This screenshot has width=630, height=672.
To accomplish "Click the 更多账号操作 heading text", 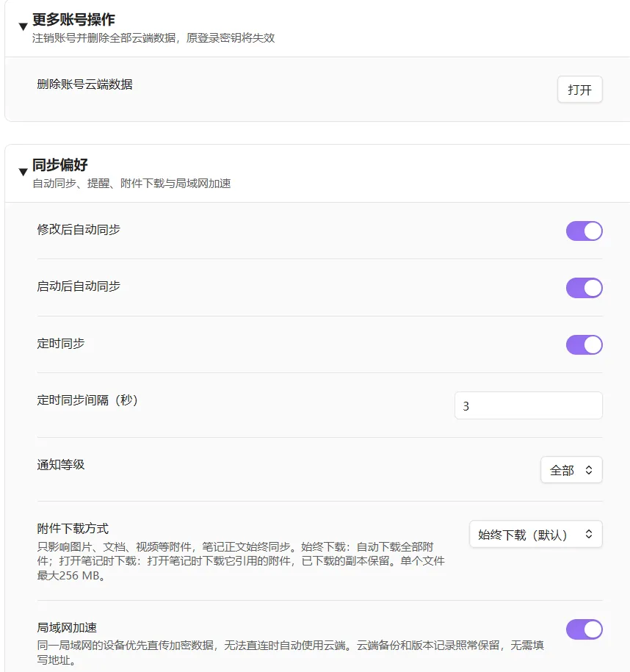I will coord(73,19).
